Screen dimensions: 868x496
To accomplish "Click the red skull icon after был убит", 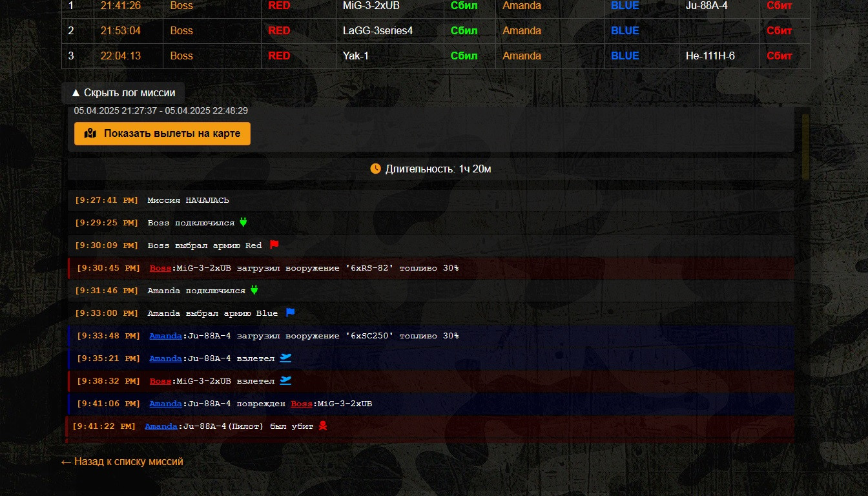I will click(x=323, y=426).
